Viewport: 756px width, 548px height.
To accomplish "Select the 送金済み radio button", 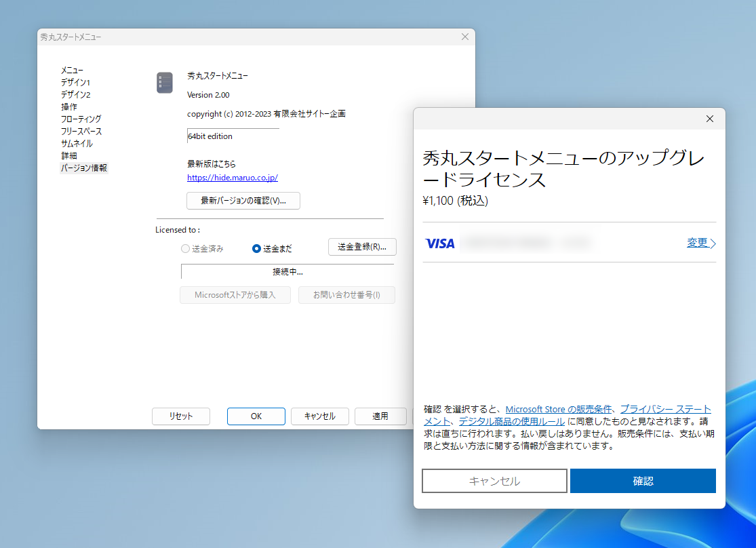I will 184,248.
